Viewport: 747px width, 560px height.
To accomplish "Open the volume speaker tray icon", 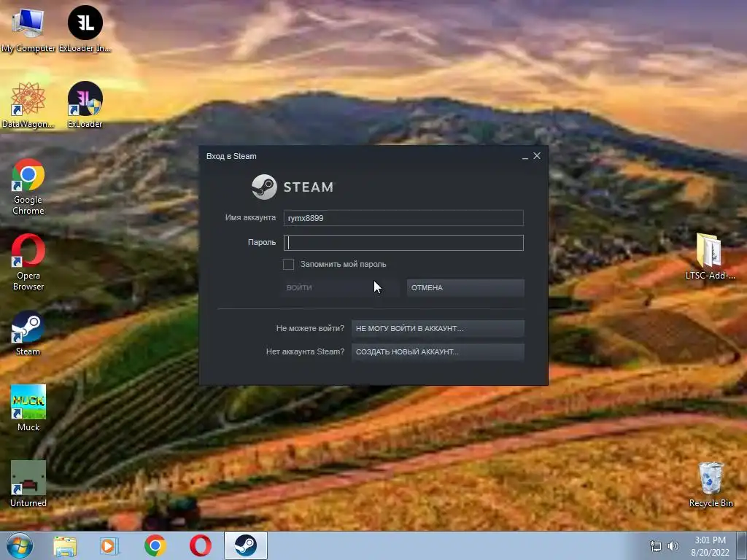I will tap(673, 546).
